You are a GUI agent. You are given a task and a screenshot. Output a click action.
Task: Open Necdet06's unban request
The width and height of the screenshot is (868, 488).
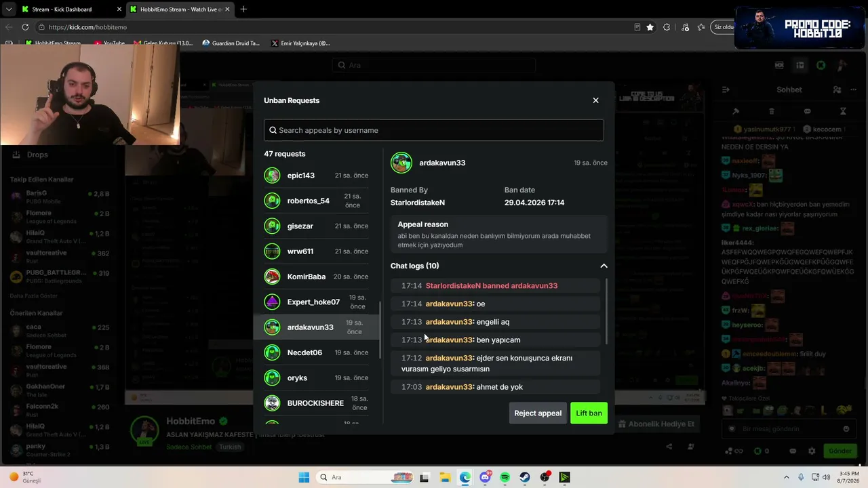316,352
